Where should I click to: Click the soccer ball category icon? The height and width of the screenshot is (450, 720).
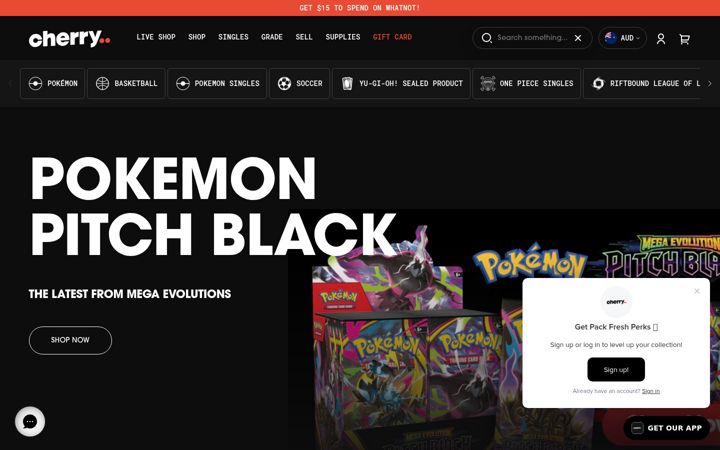click(x=284, y=84)
